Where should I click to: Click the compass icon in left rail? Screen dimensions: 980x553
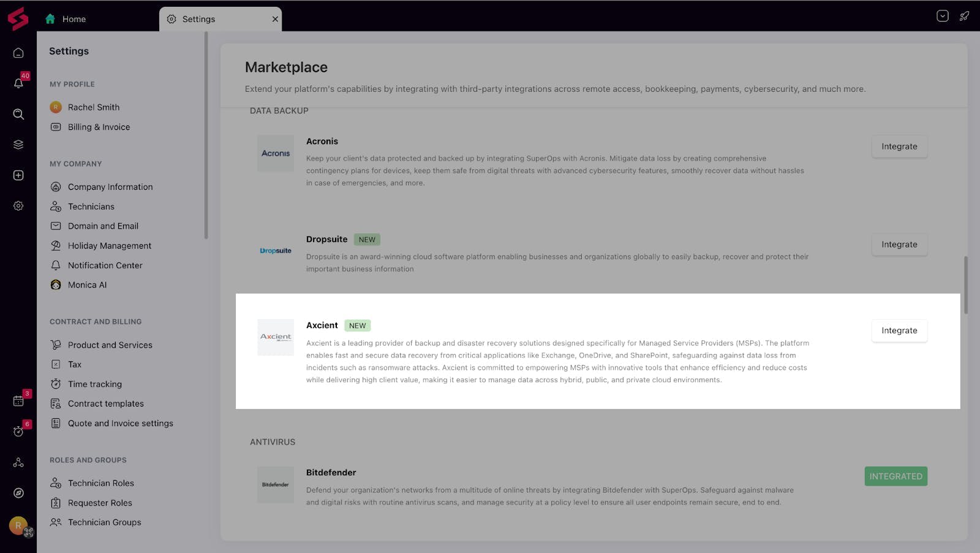point(18,493)
